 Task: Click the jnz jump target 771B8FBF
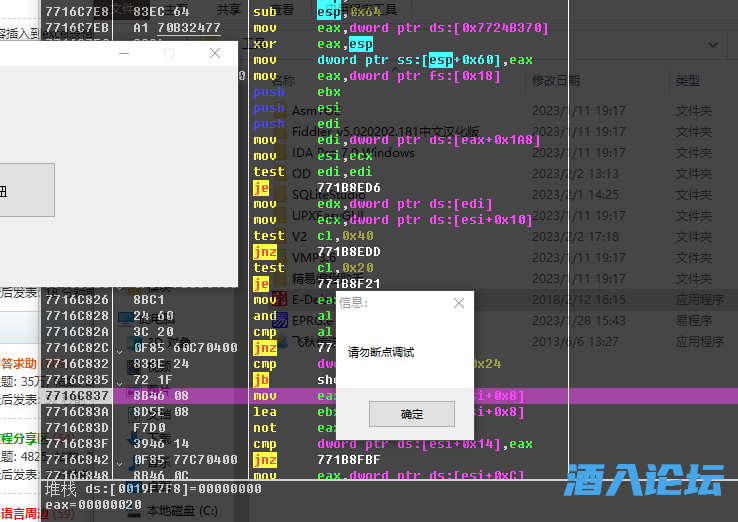pyautogui.click(x=349, y=460)
